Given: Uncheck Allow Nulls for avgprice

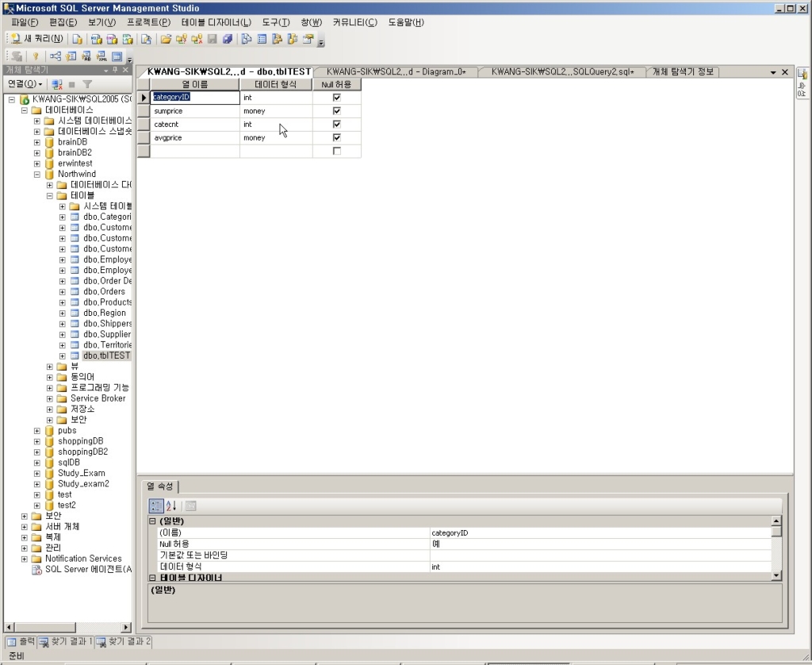Looking at the screenshot, I should click(336, 138).
